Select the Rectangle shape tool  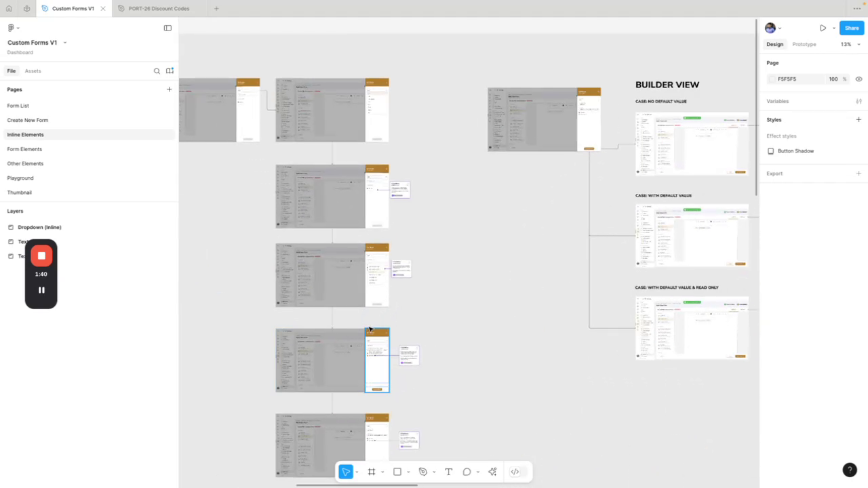pyautogui.click(x=397, y=472)
